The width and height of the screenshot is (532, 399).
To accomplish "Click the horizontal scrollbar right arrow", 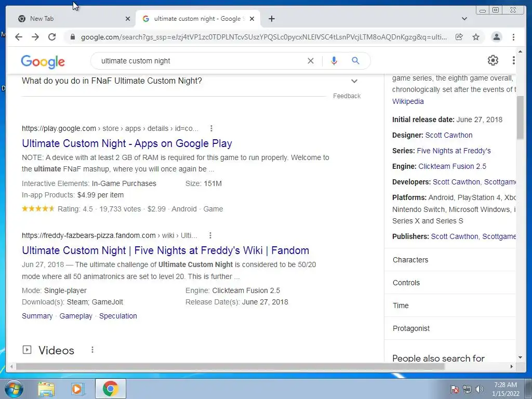I will 512,366.
